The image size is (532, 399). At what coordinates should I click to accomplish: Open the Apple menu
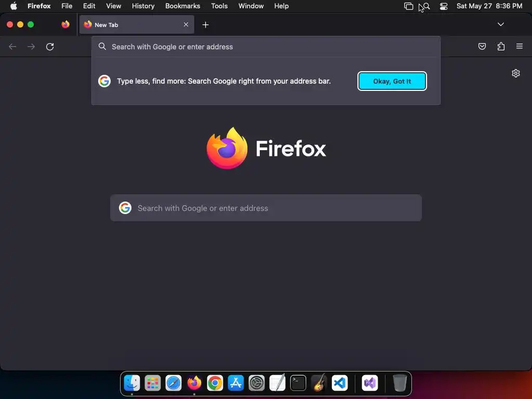pos(14,6)
